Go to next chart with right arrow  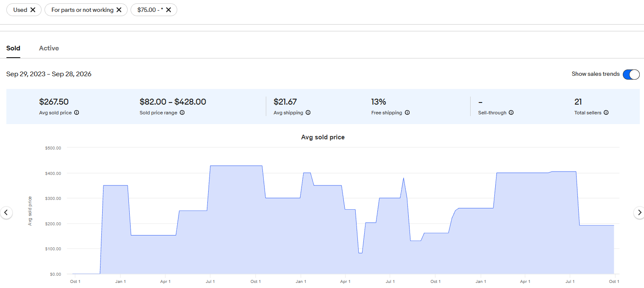coord(639,212)
